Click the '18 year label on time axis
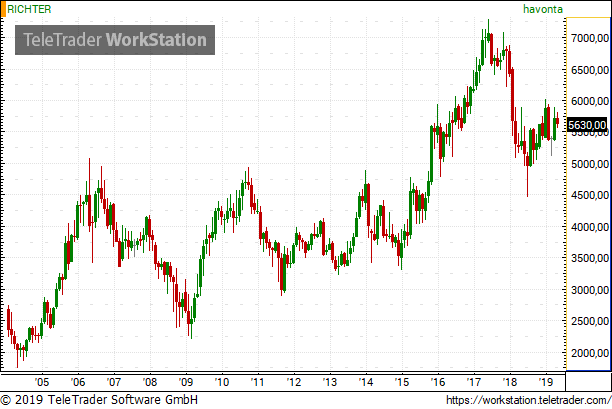This screenshot has height=409, width=612. point(509,382)
